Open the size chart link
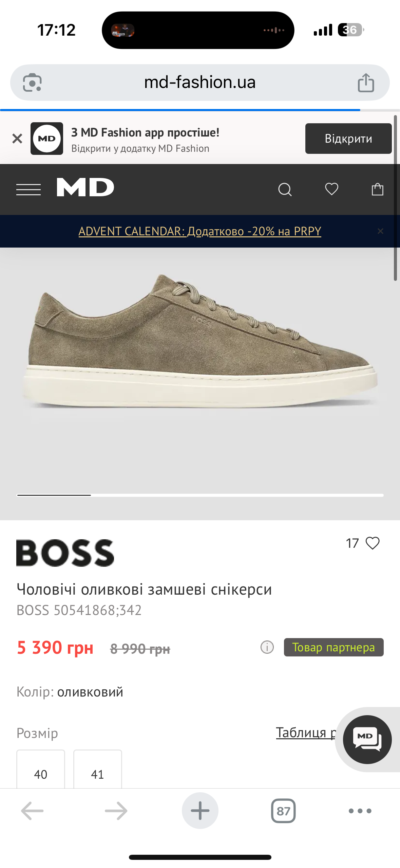This screenshot has height=868, width=400. point(306,733)
